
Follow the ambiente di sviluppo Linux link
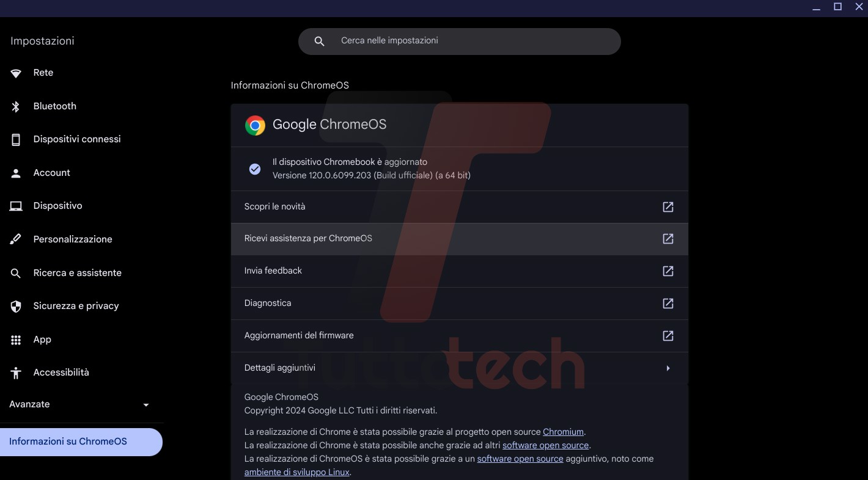click(296, 472)
